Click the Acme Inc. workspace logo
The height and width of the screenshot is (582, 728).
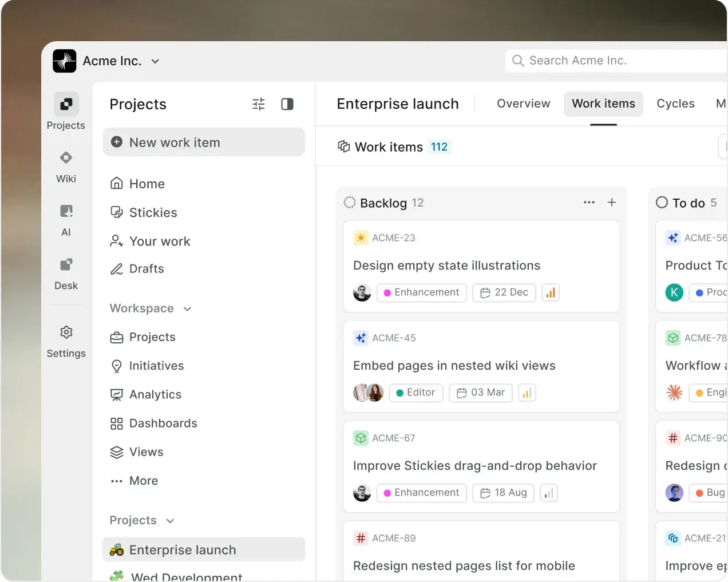point(65,61)
